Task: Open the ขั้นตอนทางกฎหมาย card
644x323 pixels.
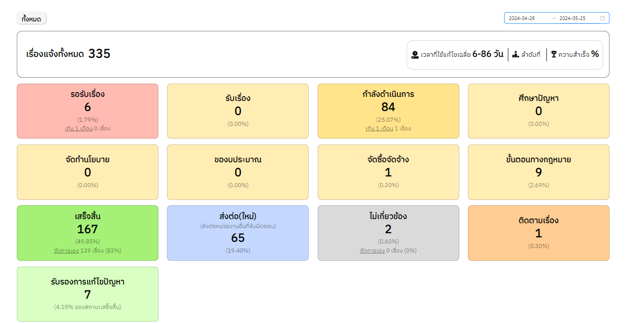Action: pyautogui.click(x=538, y=172)
